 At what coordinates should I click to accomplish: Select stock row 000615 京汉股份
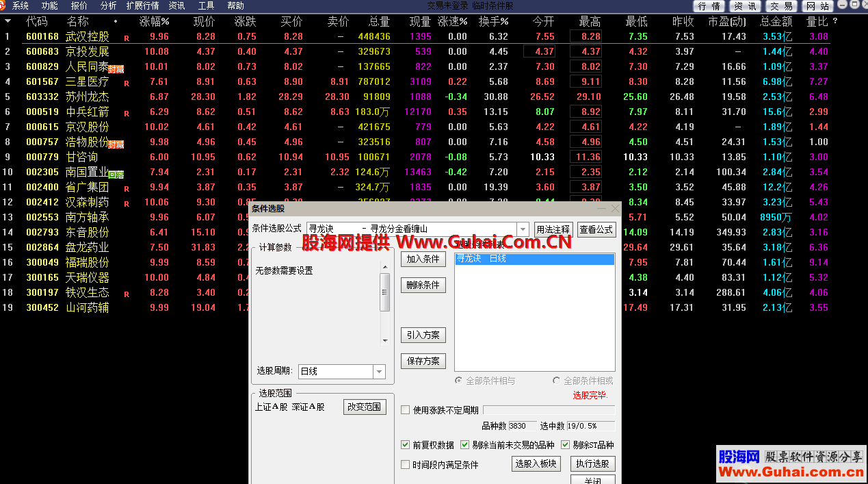[x=416, y=127]
